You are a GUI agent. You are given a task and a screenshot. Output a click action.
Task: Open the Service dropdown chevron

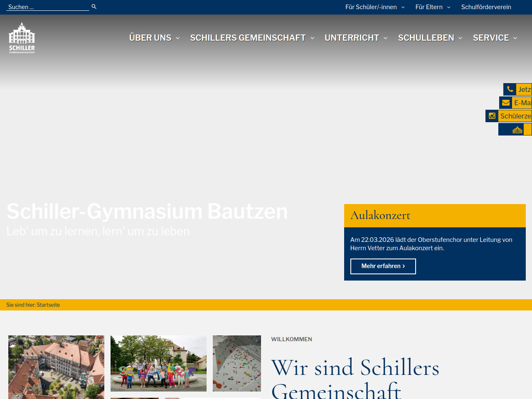(515, 38)
